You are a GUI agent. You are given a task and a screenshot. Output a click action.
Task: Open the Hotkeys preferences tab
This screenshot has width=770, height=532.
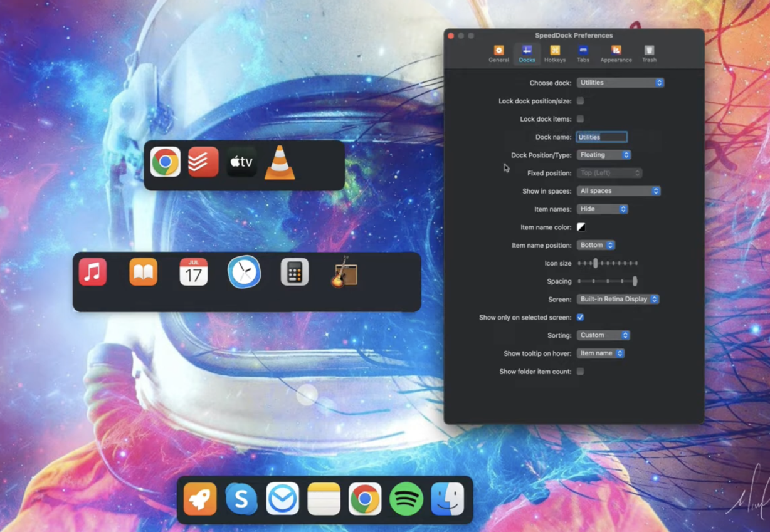click(555, 54)
